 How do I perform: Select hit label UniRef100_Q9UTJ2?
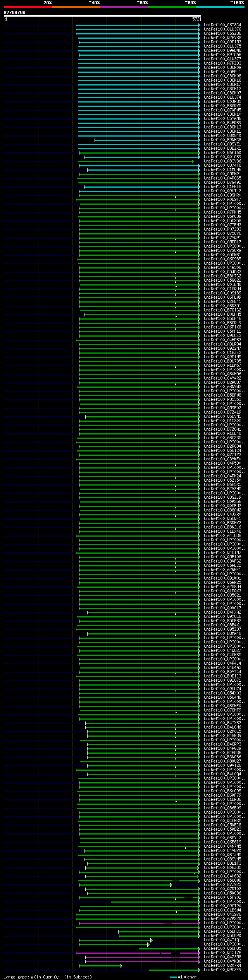[222, 191]
